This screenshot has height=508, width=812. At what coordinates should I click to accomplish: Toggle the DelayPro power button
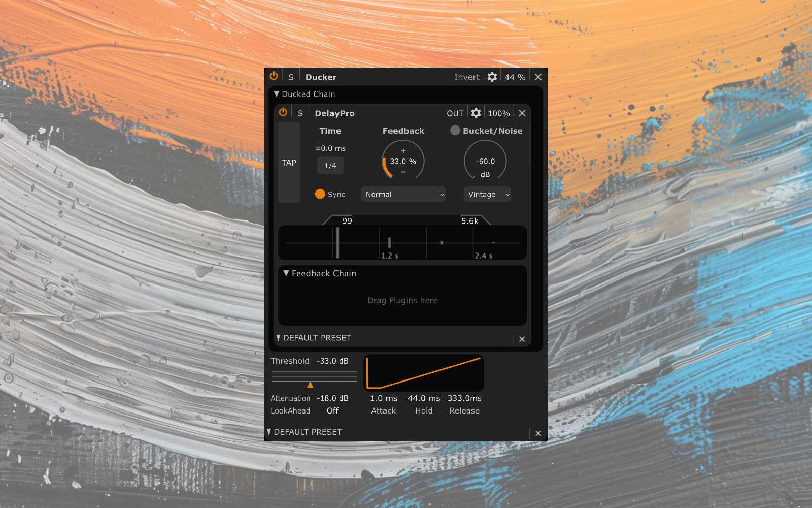point(283,112)
